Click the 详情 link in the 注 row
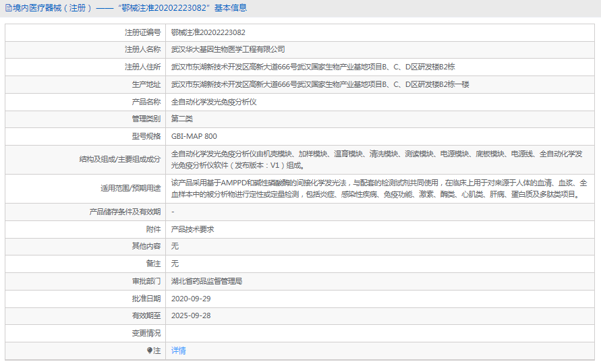The image size is (601, 364). (178, 351)
